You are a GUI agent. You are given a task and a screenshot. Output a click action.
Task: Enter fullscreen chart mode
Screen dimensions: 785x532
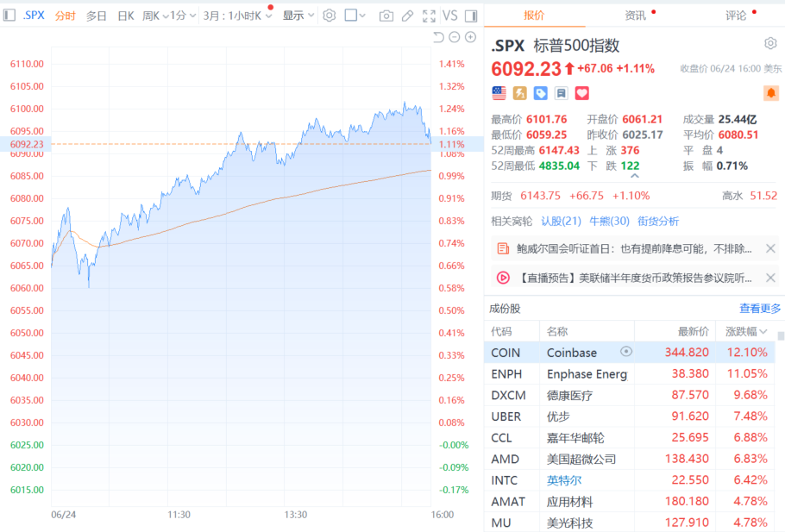pyautogui.click(x=429, y=16)
